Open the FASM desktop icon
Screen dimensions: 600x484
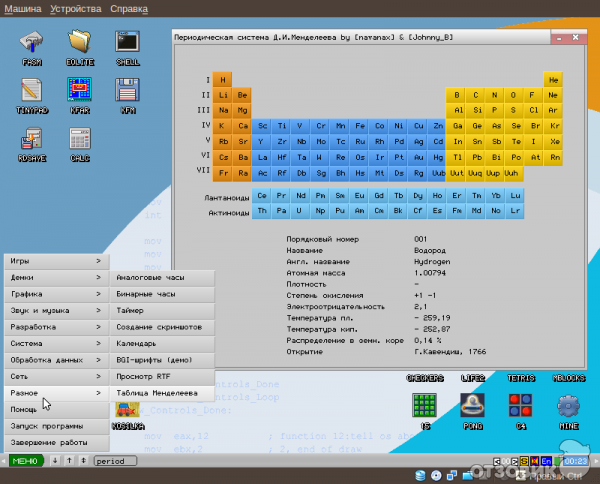32,44
